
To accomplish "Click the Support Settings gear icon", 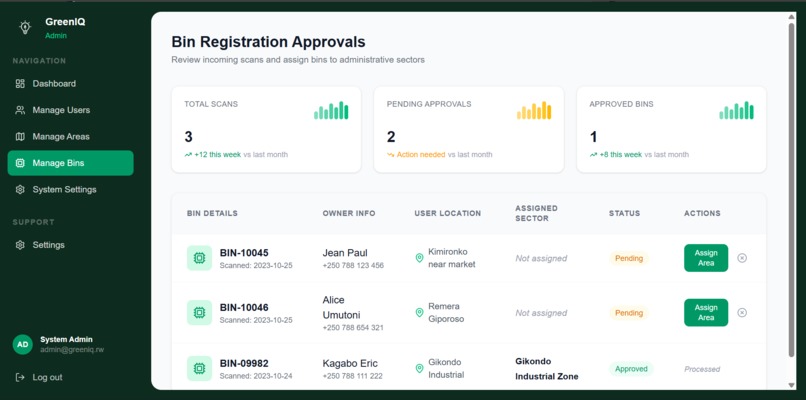I will tap(20, 245).
